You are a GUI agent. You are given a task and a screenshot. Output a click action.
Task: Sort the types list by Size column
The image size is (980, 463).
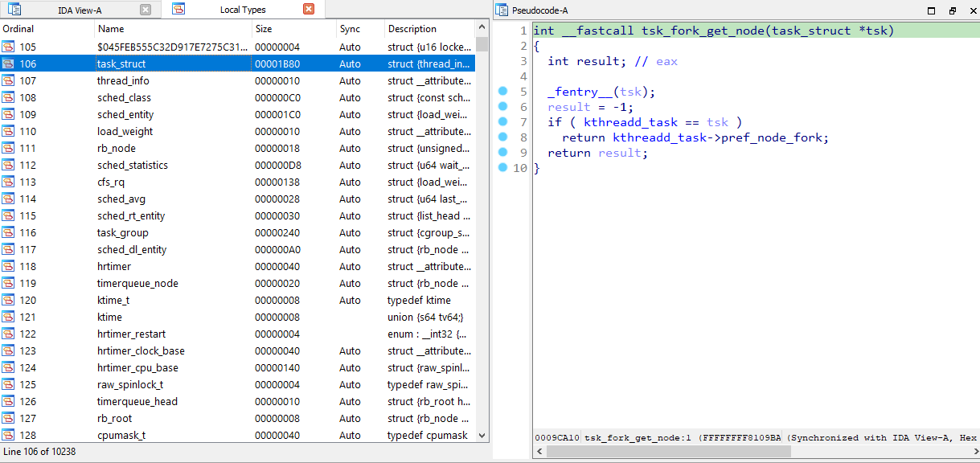294,29
